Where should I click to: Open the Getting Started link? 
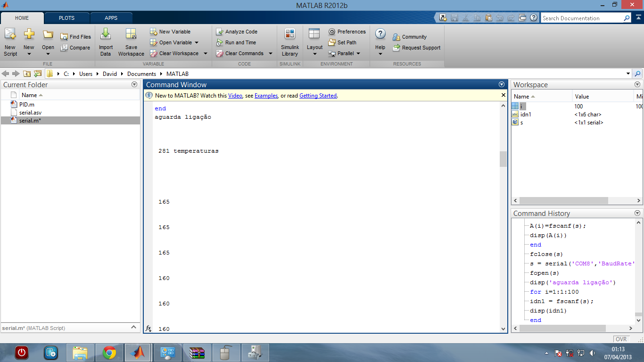click(318, 96)
